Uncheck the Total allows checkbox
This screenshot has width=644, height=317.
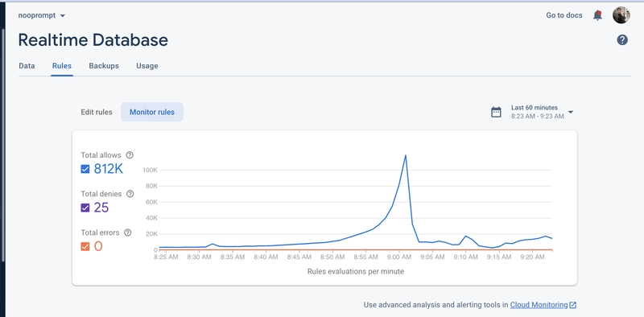(x=85, y=169)
